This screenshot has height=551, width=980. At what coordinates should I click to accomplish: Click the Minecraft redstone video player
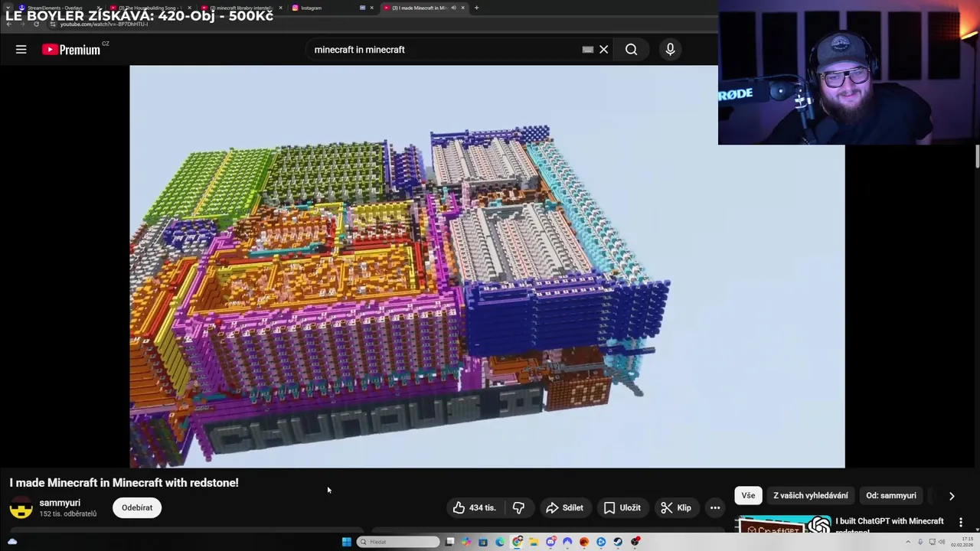point(487,266)
